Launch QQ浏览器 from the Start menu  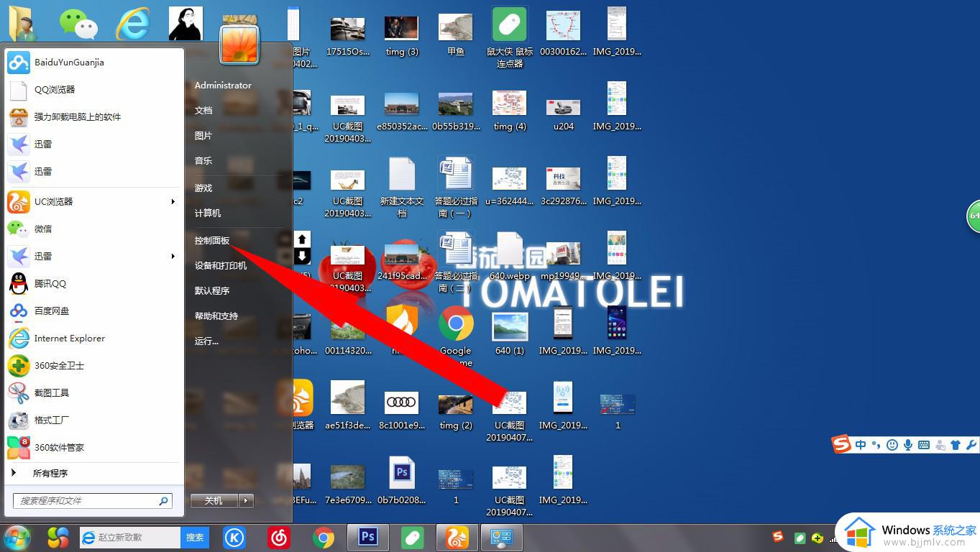tap(93, 90)
